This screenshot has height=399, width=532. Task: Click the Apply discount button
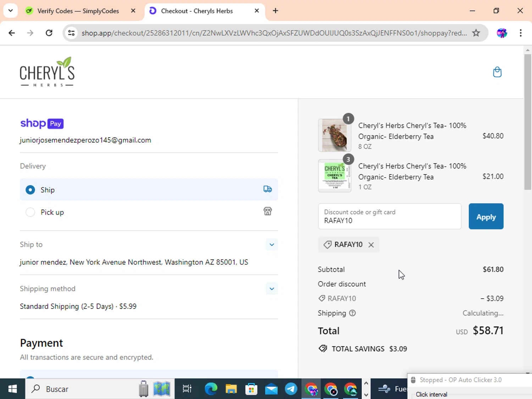click(x=486, y=216)
